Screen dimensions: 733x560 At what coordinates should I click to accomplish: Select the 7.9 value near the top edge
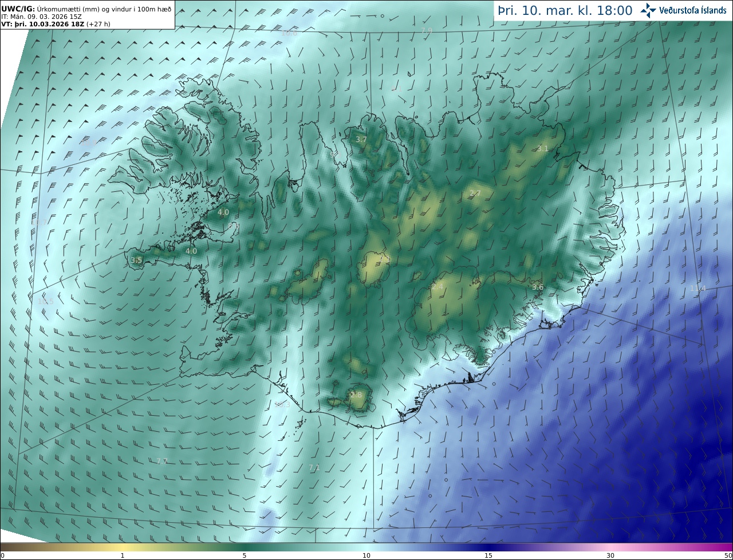[x=427, y=30]
